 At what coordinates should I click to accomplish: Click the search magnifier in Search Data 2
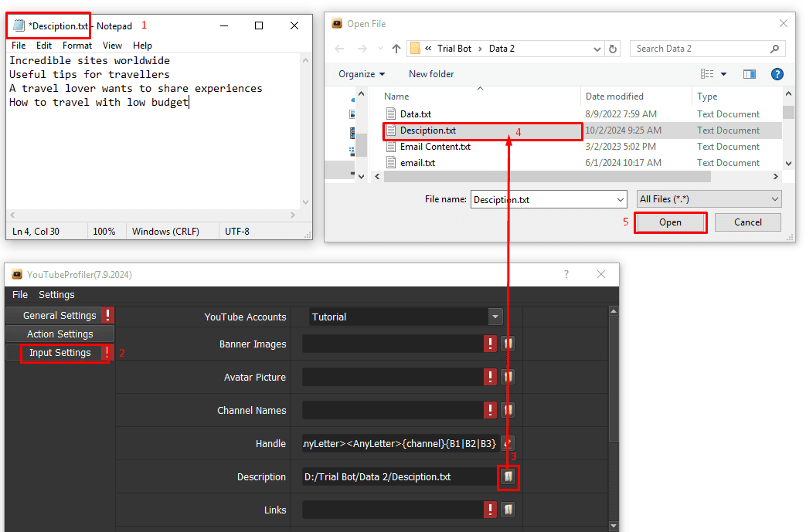(x=774, y=49)
